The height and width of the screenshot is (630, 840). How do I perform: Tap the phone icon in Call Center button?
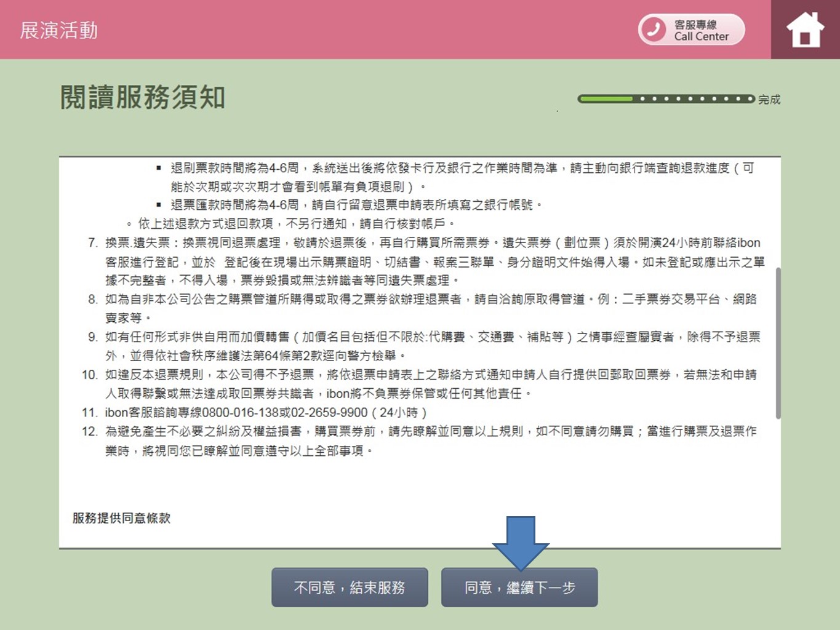pyautogui.click(x=653, y=30)
